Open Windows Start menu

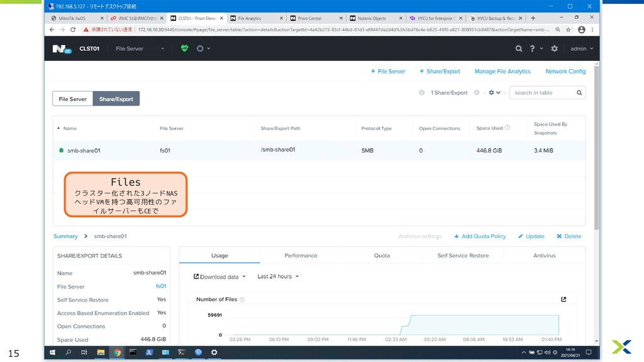point(53,352)
